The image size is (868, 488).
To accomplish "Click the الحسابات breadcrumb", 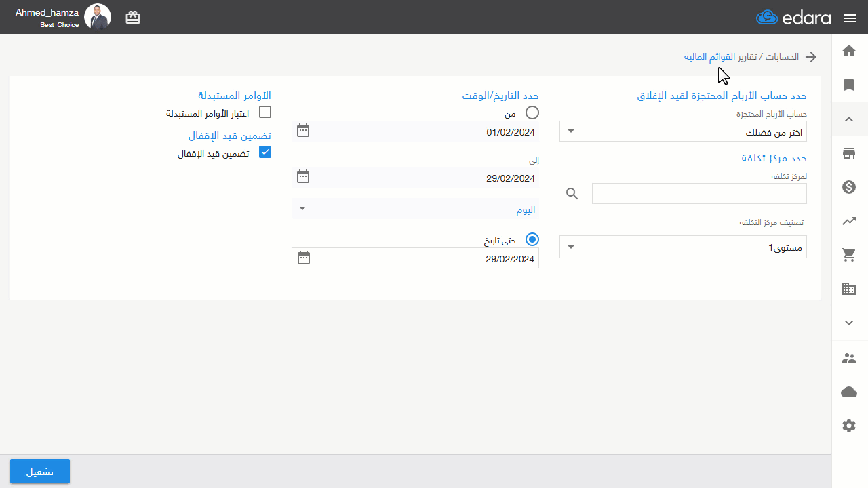I will (x=782, y=56).
